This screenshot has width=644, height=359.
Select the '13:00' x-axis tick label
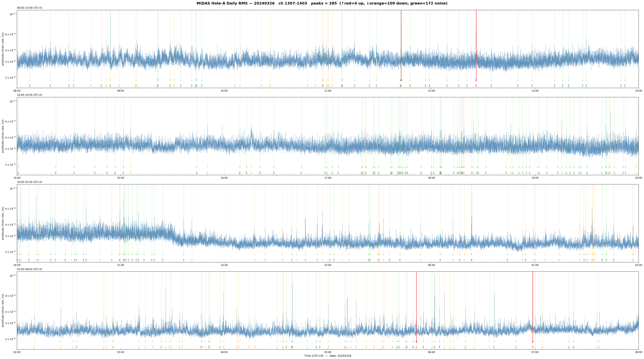pyautogui.click(x=535, y=91)
